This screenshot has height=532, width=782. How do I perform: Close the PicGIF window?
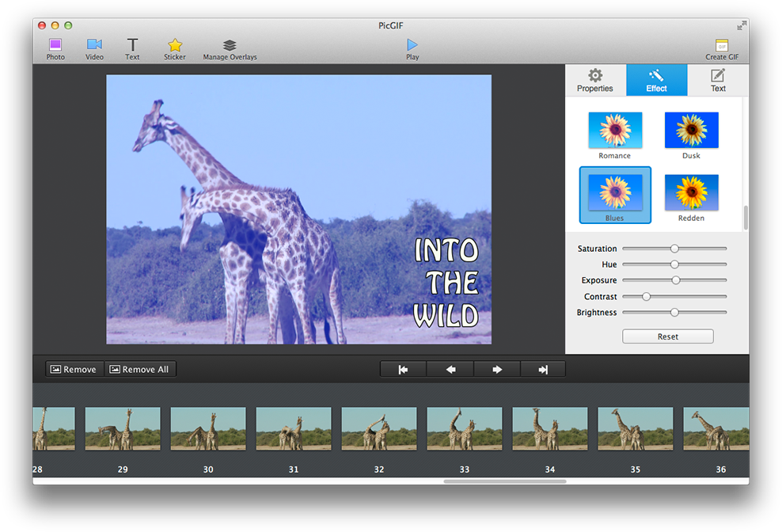(x=42, y=25)
